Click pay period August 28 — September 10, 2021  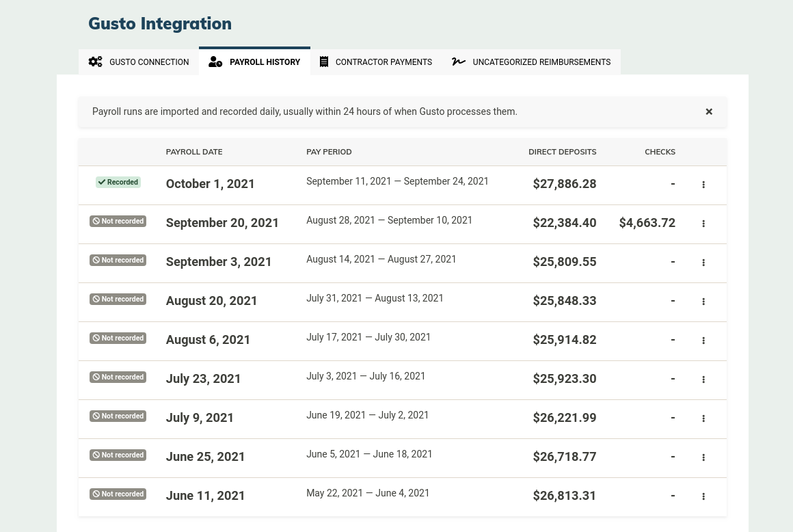390,220
